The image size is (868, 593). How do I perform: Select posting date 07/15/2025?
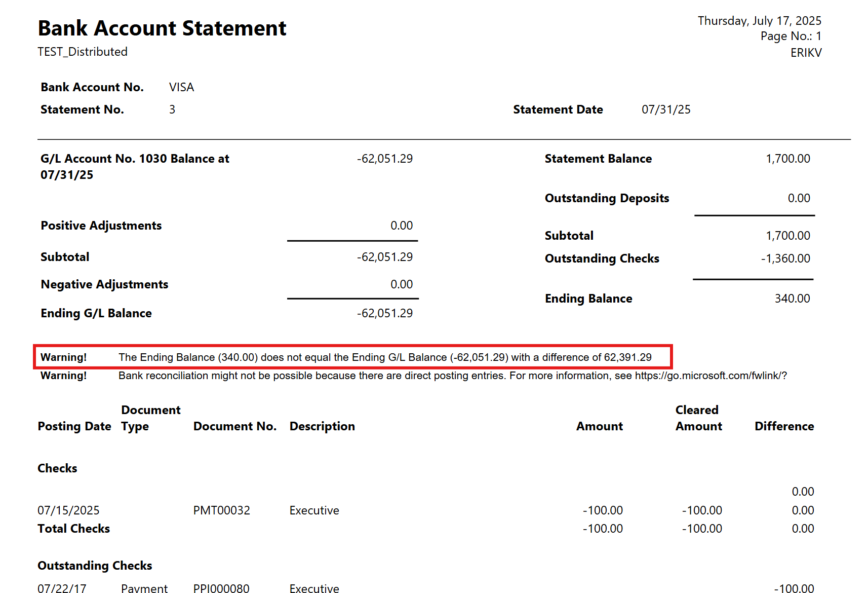68,510
